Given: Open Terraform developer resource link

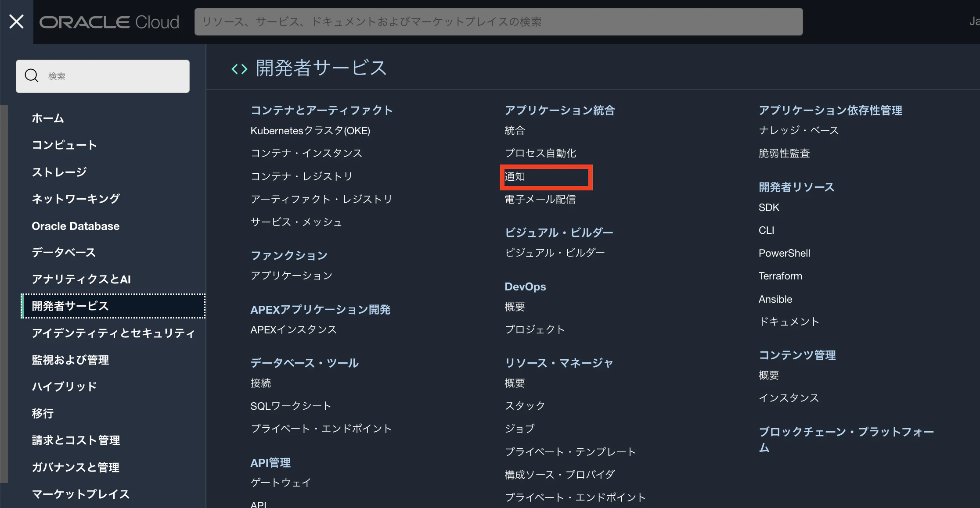Looking at the screenshot, I should pyautogui.click(x=780, y=276).
